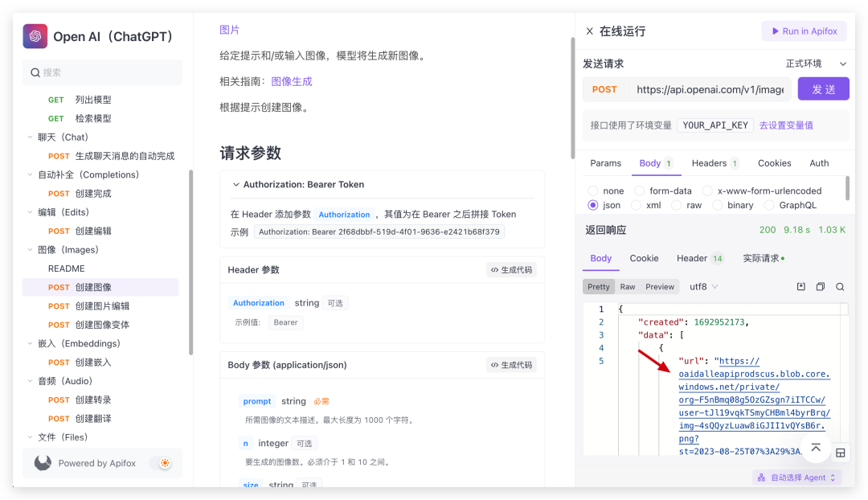
Task: Switch to the Headers tab
Action: pyautogui.click(x=708, y=162)
